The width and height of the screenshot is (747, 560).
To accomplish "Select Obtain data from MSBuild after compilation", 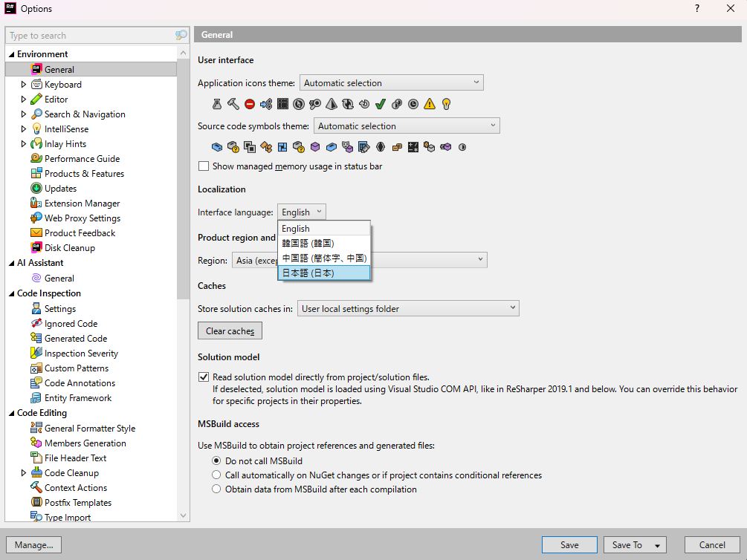I will tap(216, 489).
